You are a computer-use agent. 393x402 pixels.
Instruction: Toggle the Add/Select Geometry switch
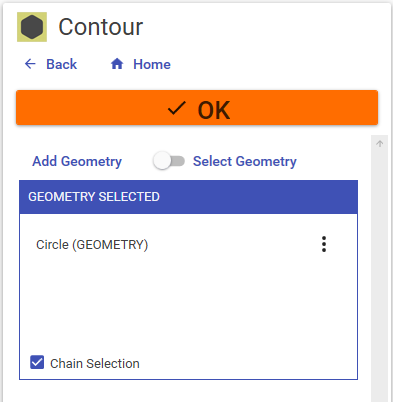(168, 161)
